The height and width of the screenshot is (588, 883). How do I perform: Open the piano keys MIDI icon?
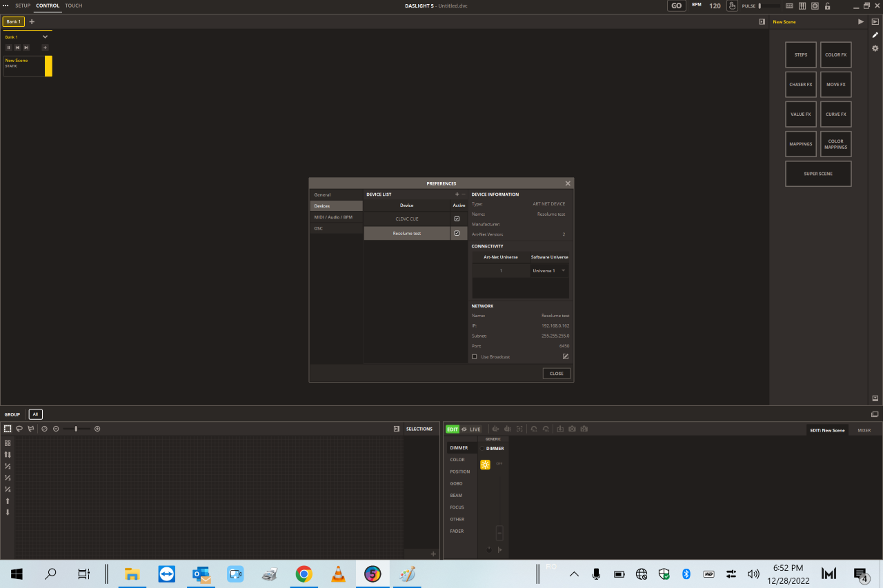coord(802,6)
